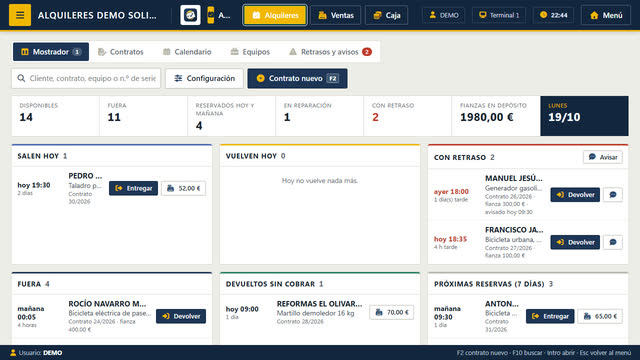
Task: Switch to the Equipos tab
Action: click(250, 52)
